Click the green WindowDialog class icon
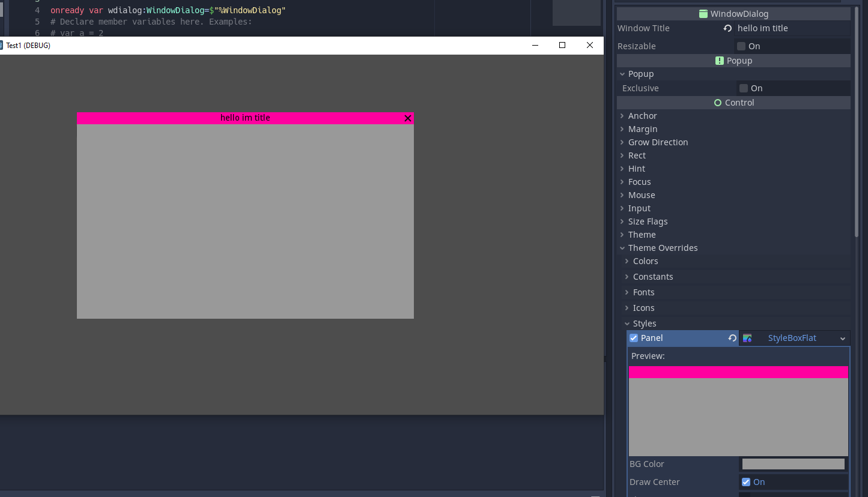The width and height of the screenshot is (868, 497). [x=703, y=14]
